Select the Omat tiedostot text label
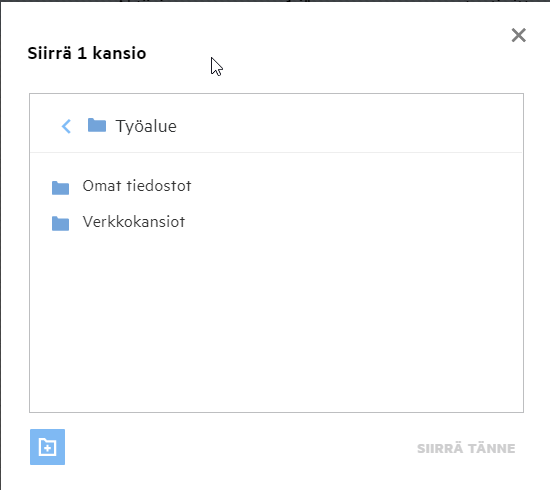This screenshot has height=490, width=550. click(x=137, y=186)
